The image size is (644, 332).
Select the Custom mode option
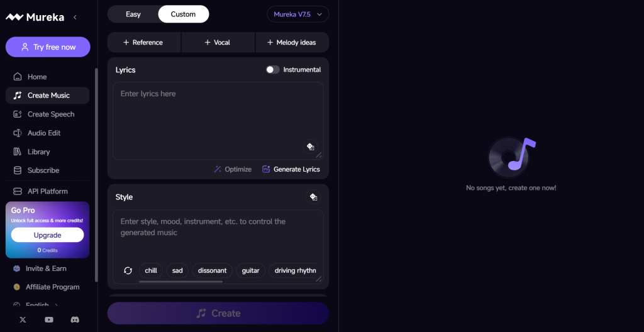tap(183, 14)
